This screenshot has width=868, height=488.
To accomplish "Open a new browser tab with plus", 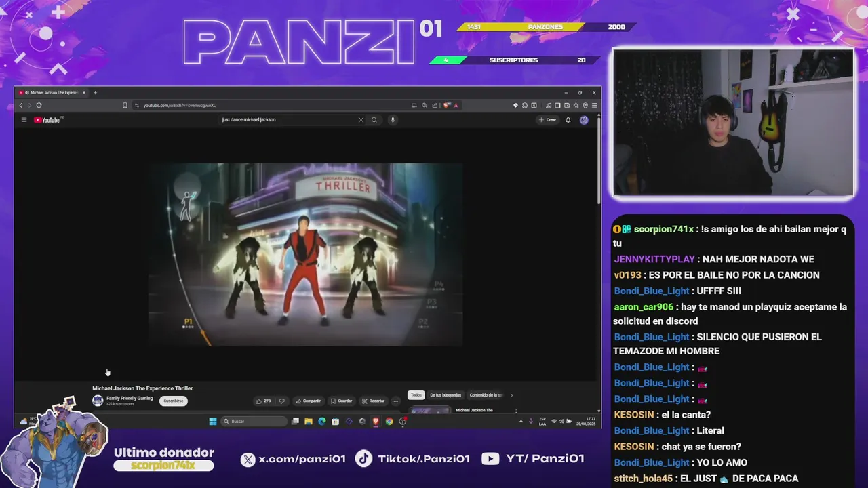I will click(95, 92).
